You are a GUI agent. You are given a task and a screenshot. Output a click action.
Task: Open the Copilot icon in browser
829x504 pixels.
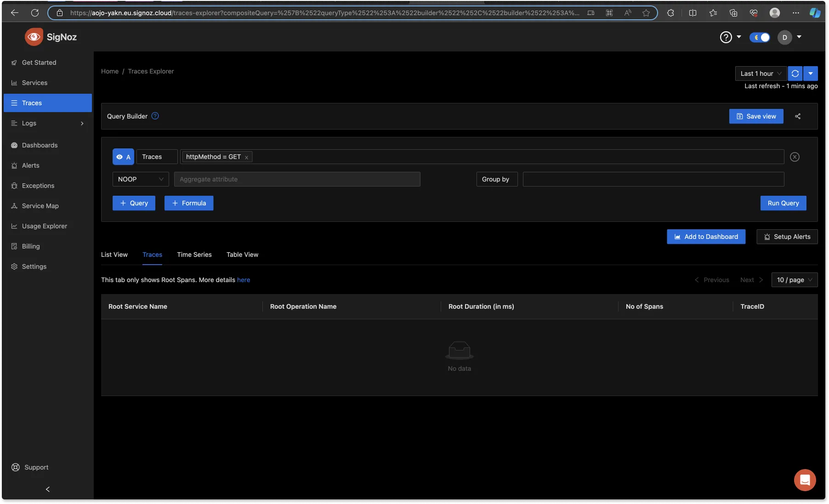[x=815, y=13]
